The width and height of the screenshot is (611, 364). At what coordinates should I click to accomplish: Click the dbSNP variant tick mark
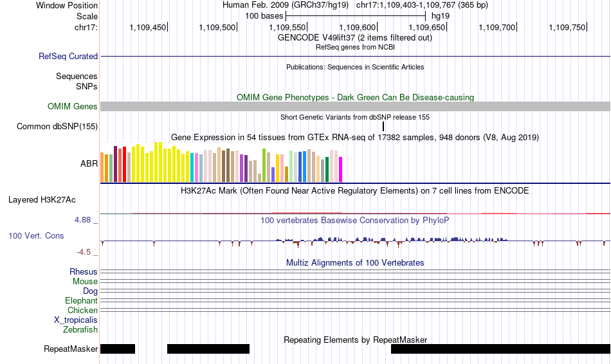click(383, 126)
